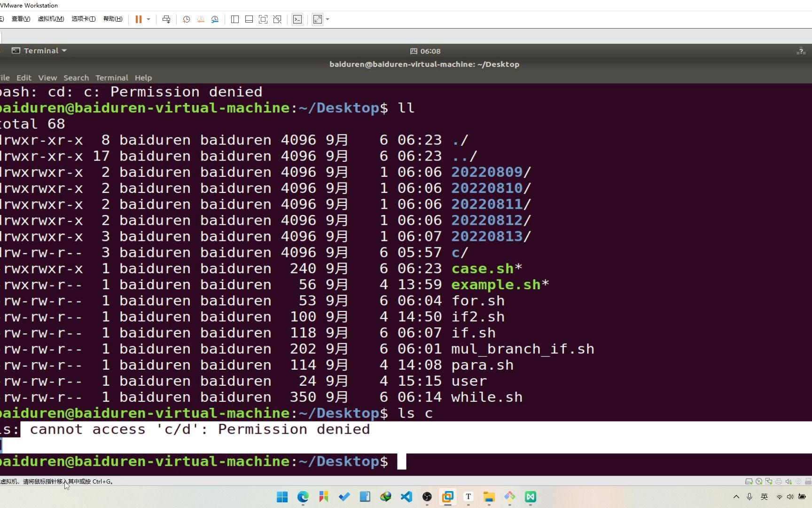This screenshot has width=812, height=508.
Task: Launch Visual Studio Code from the taskbar
Action: [406, 497]
